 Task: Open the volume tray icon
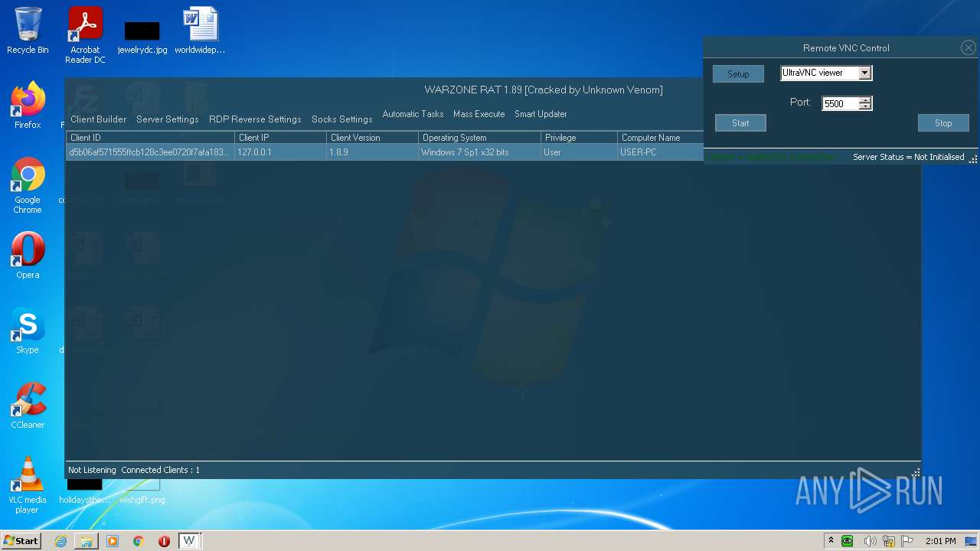pyautogui.click(x=871, y=541)
